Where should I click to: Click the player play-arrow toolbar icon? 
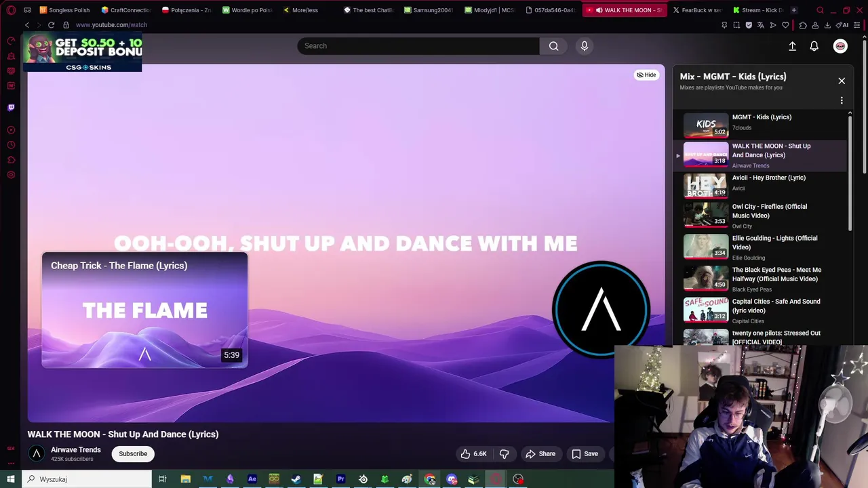tap(773, 25)
